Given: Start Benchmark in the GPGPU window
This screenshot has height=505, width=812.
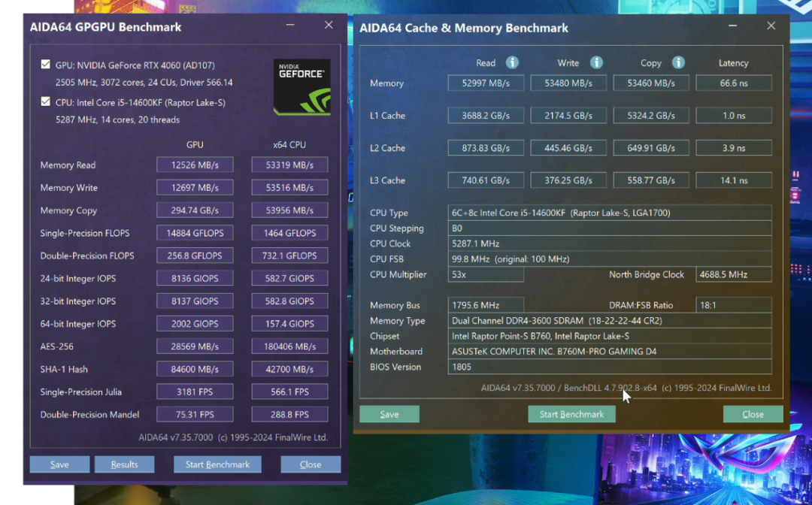Looking at the screenshot, I should click(217, 464).
